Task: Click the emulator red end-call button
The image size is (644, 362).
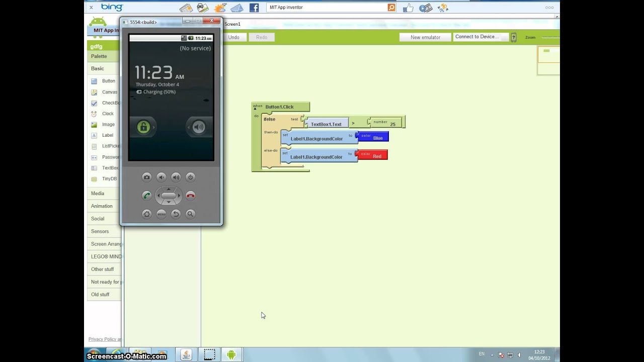Action: click(x=190, y=196)
